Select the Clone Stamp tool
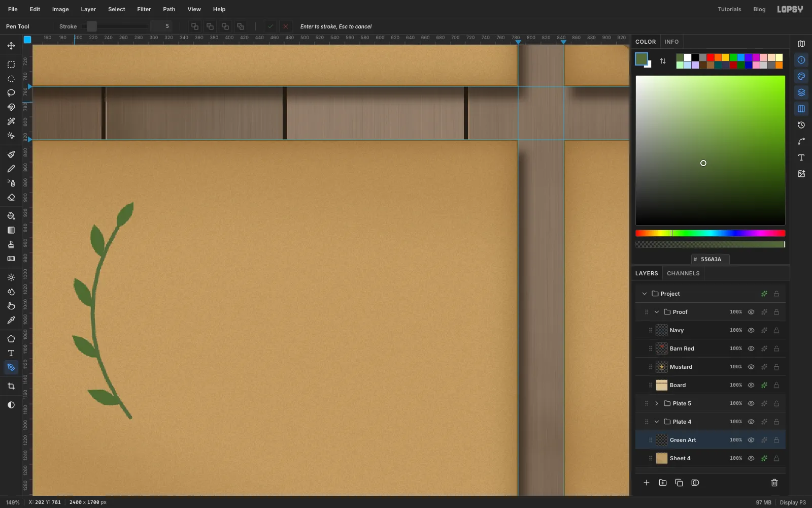812x508 pixels. pyautogui.click(x=11, y=244)
